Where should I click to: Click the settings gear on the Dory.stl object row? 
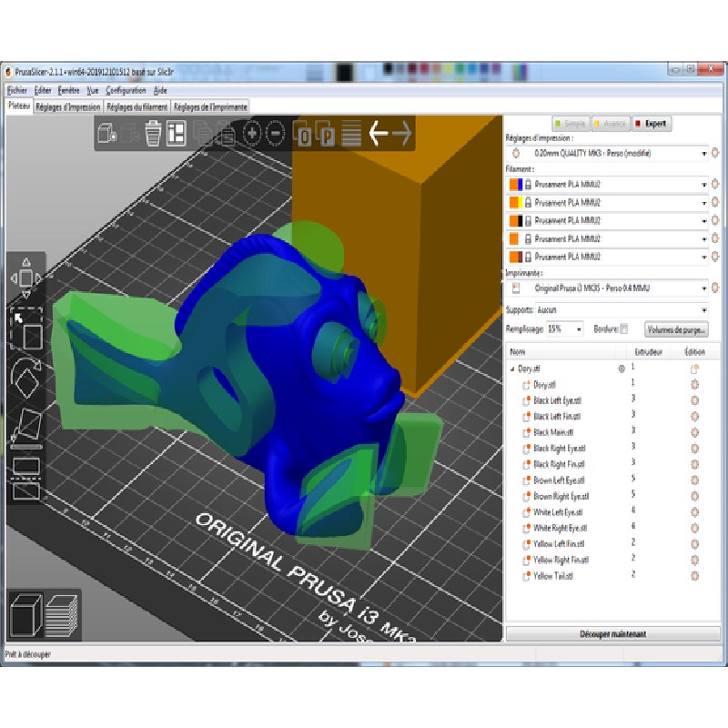click(x=622, y=369)
